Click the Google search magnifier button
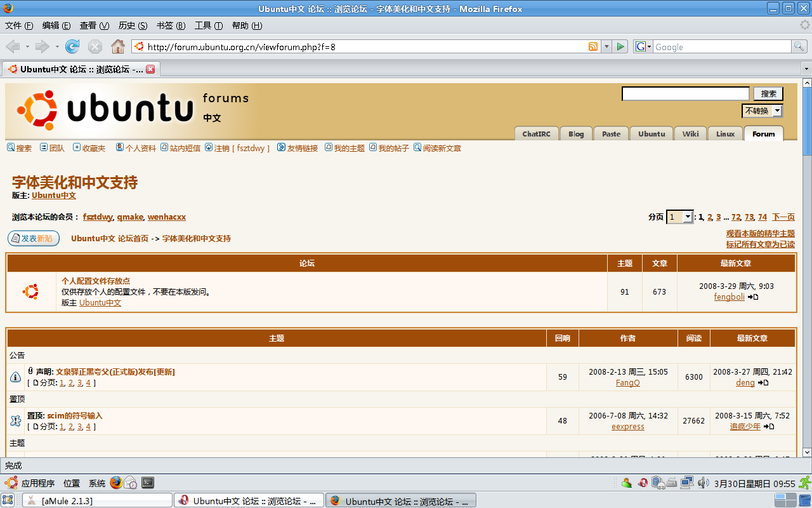Viewport: 812px width, 508px height. coord(799,46)
